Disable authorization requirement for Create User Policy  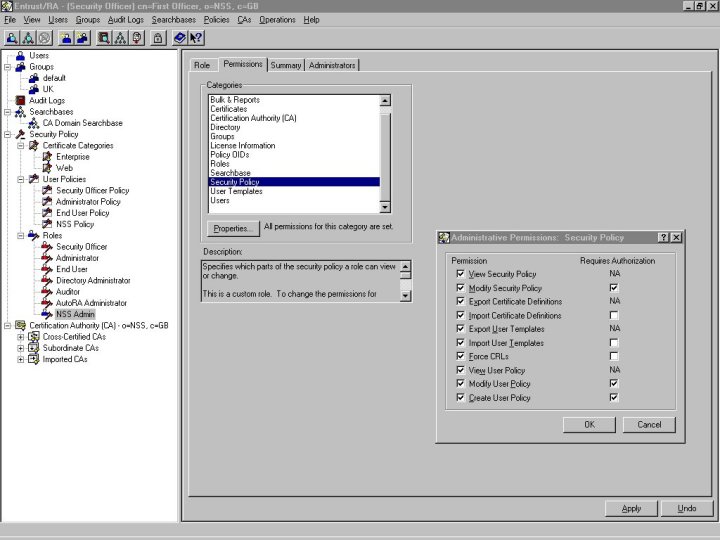(614, 397)
